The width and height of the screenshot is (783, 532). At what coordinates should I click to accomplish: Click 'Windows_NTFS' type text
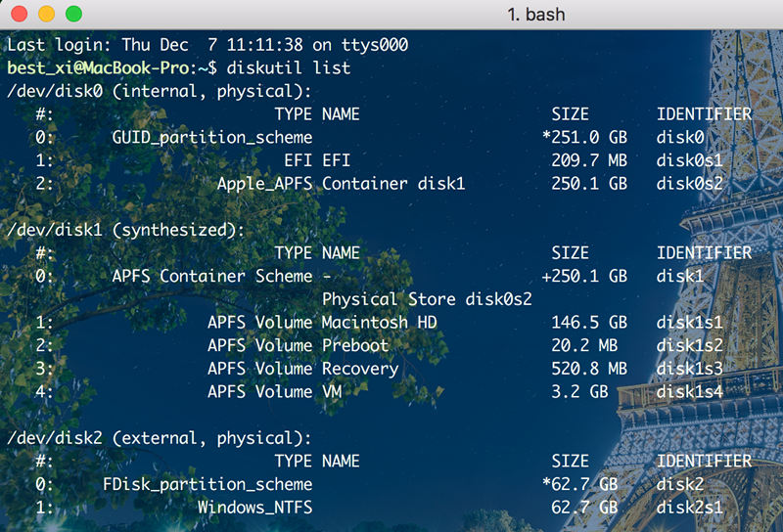coord(254,508)
